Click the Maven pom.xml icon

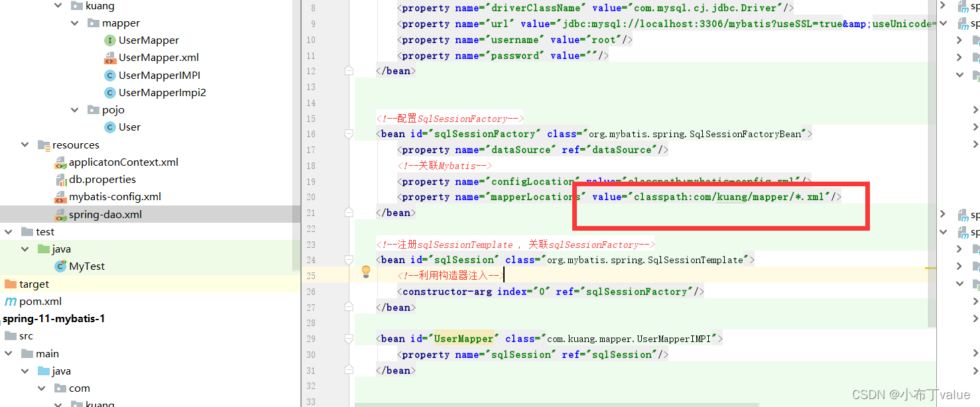point(10,302)
